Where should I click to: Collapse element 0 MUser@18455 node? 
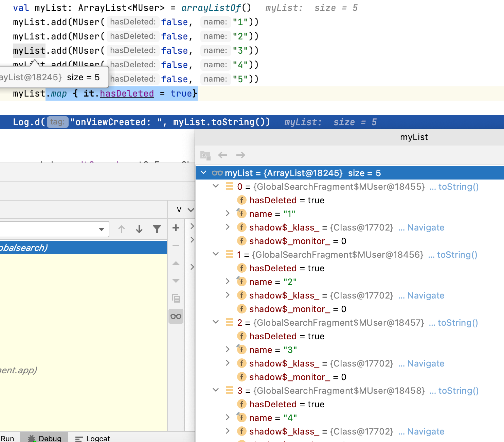[216, 186]
